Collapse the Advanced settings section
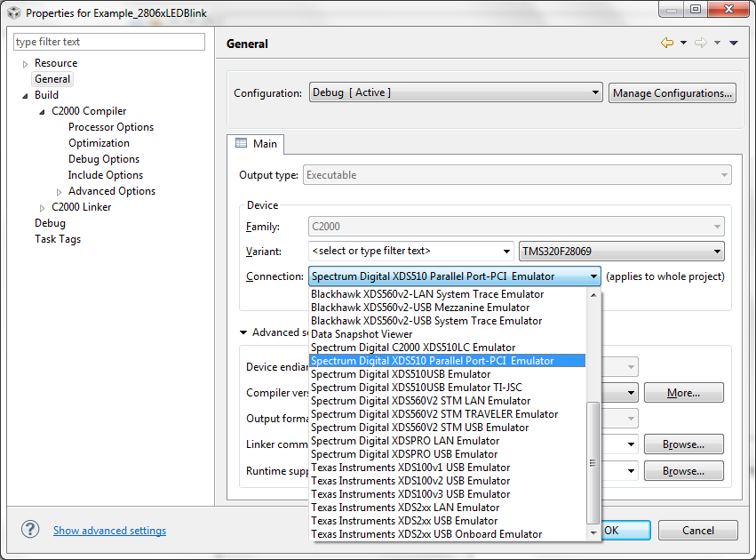Screen dimensions: 756x560 point(243,332)
